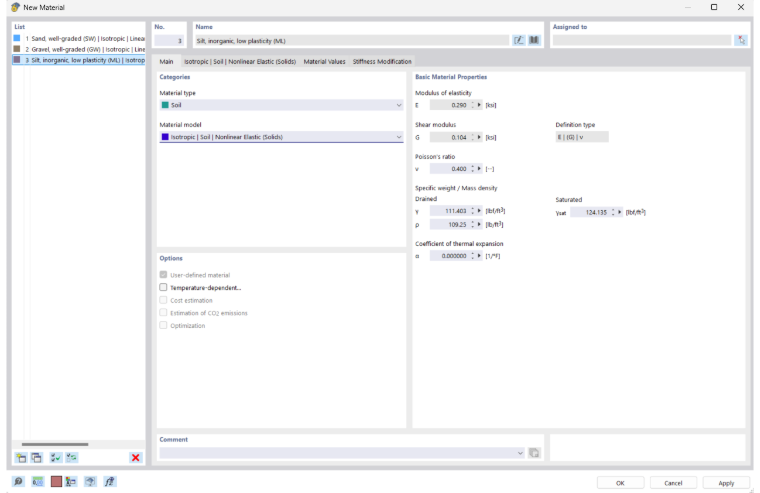Open arrow menu for thermal expansion α
Image resolution: width=760 pixels, height=493 pixels.
click(x=479, y=256)
